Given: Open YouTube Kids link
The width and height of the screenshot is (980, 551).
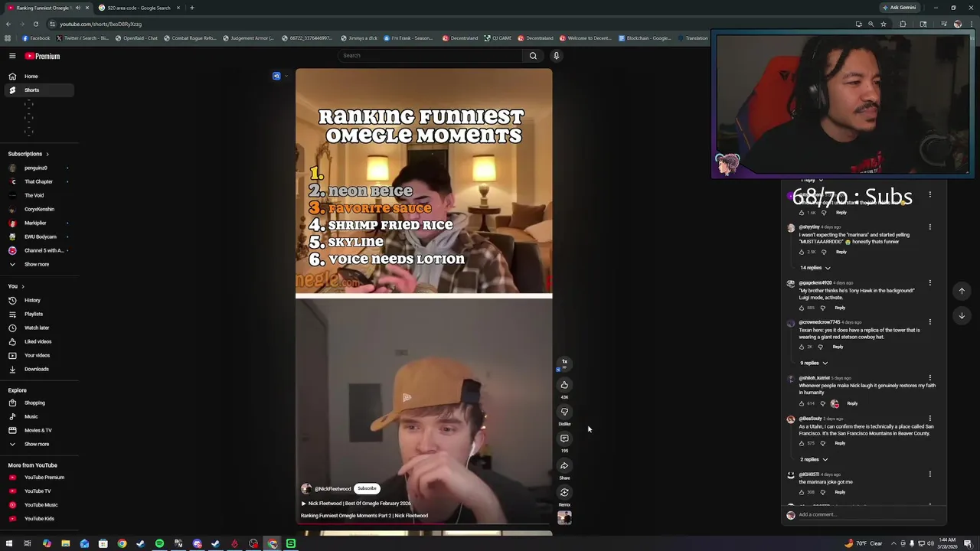Looking at the screenshot, I should 38,518.
